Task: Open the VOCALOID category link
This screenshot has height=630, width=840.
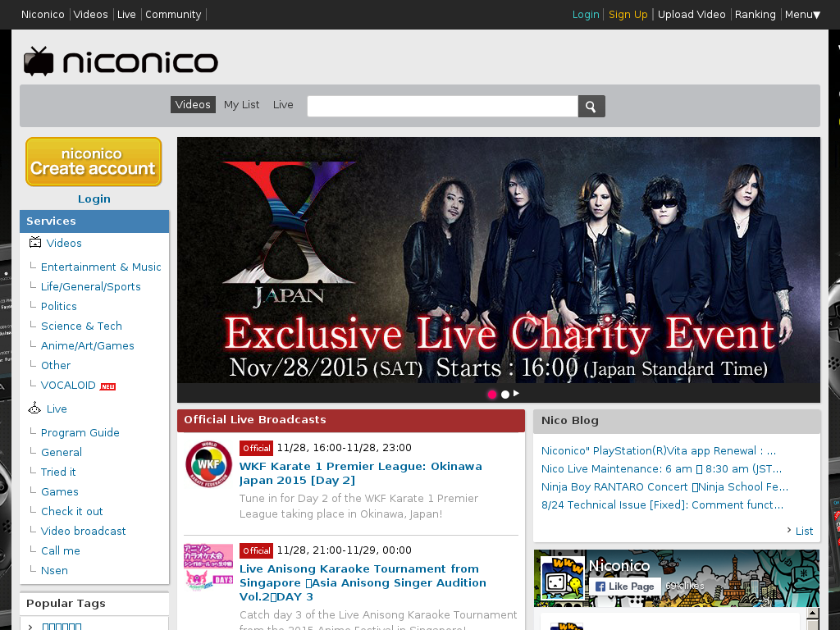Action: [68, 386]
